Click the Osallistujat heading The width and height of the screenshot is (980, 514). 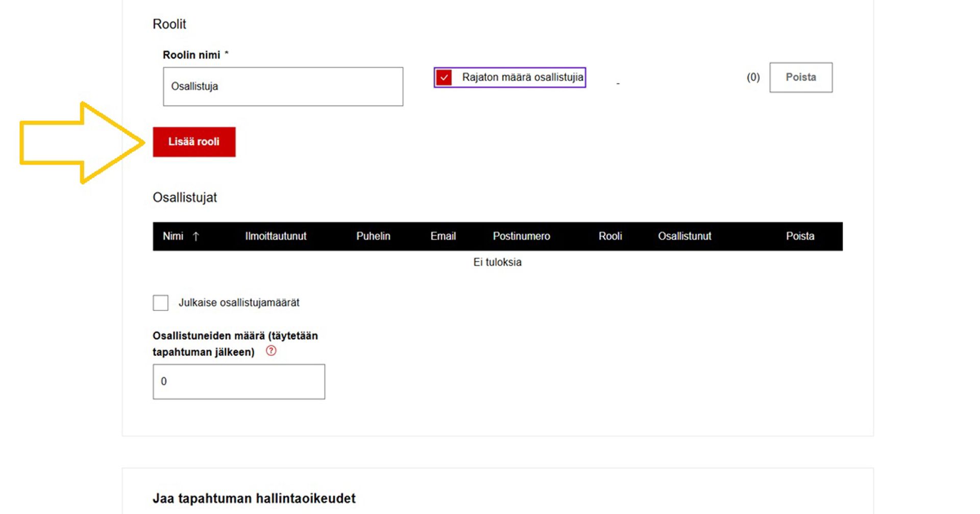[x=185, y=198]
